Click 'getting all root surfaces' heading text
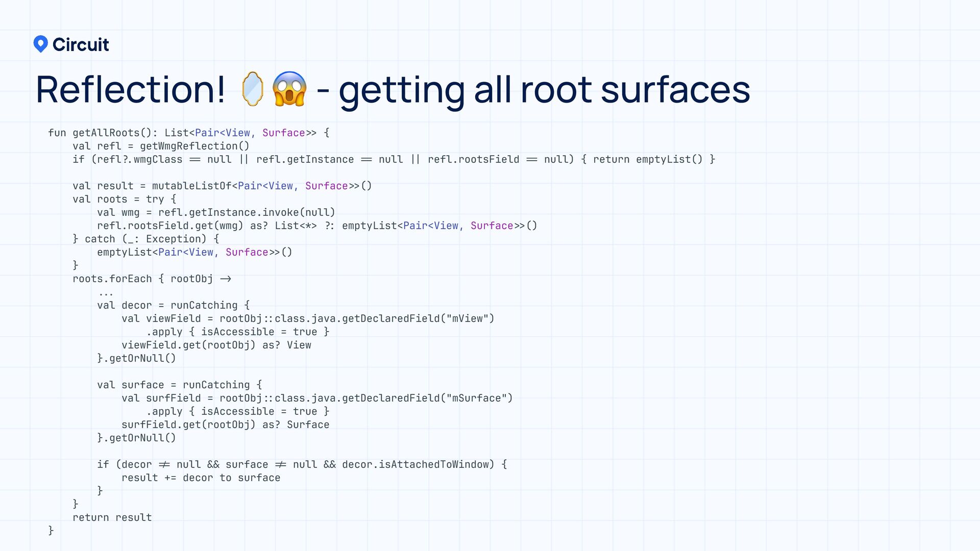Image resolution: width=980 pixels, height=551 pixels. [x=544, y=90]
